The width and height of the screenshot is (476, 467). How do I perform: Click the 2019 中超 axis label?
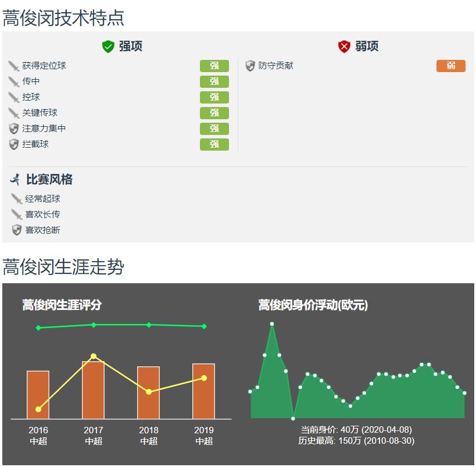[204, 436]
